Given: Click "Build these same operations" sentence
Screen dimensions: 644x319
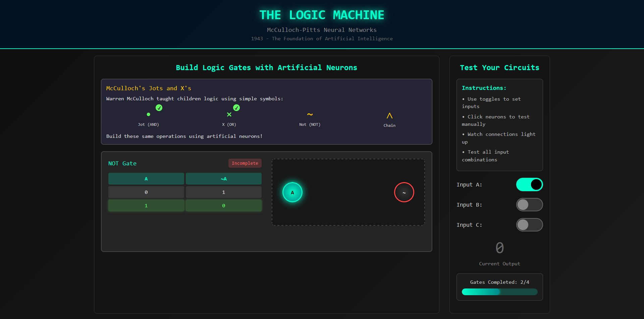Looking at the screenshot, I should tap(184, 136).
